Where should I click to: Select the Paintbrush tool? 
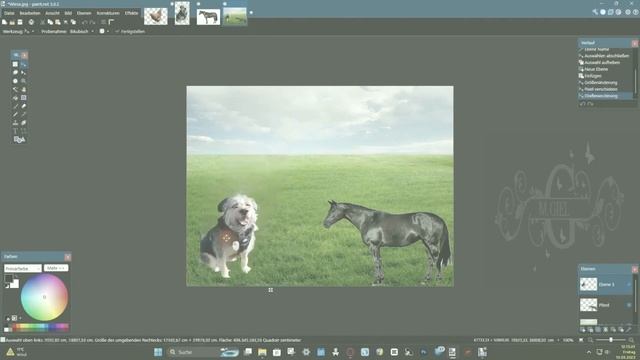click(x=16, y=106)
